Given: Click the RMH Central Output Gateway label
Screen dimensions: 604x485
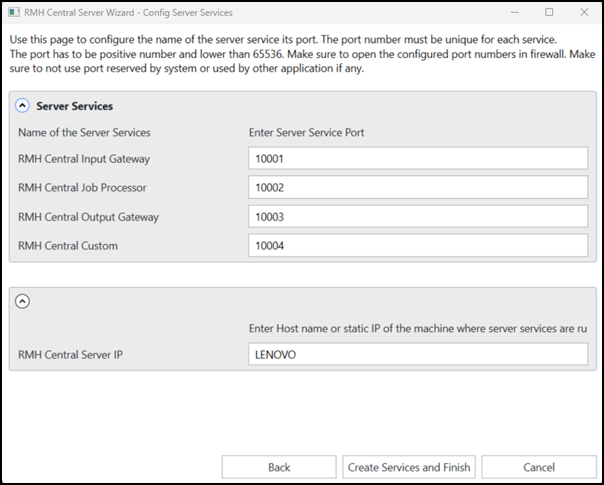Looking at the screenshot, I should coord(88,217).
